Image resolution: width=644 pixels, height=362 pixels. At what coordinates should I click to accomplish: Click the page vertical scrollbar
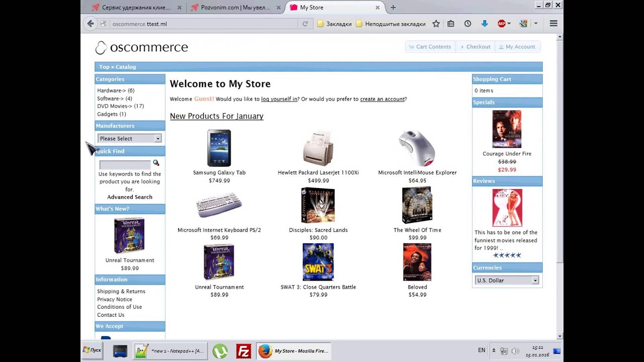click(559, 151)
